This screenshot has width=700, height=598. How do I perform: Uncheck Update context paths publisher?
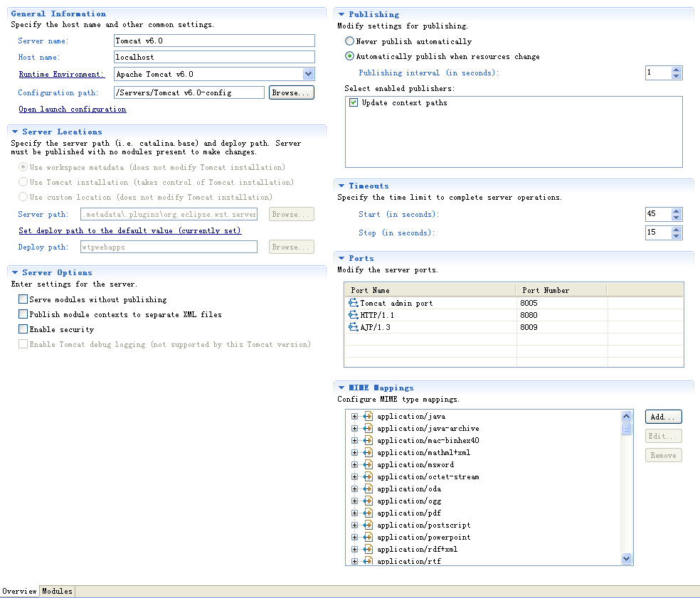(354, 102)
